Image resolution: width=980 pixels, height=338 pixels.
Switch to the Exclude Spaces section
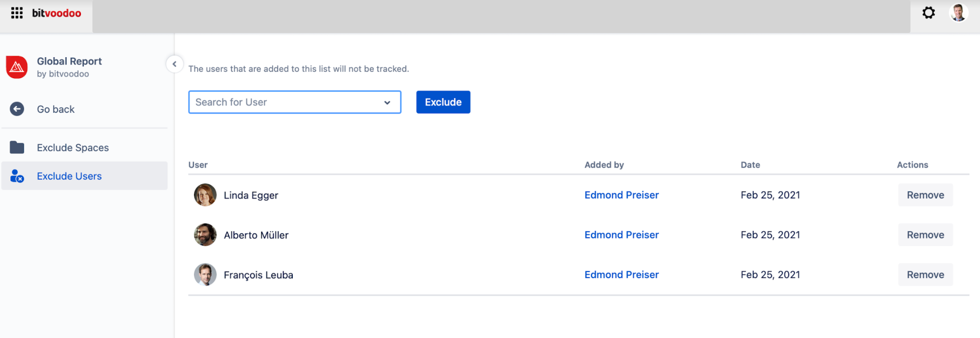(73, 147)
